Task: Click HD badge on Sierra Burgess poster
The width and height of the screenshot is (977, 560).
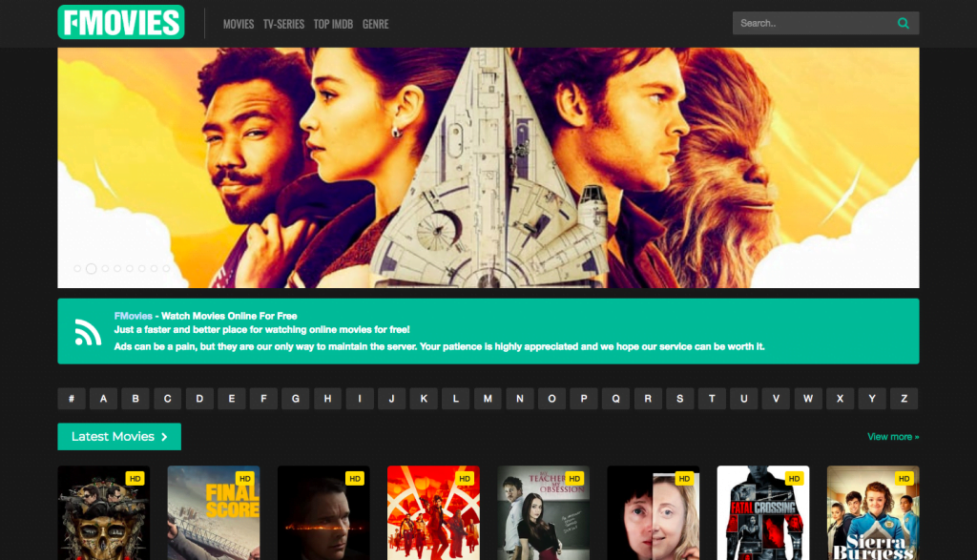Action: point(904,478)
